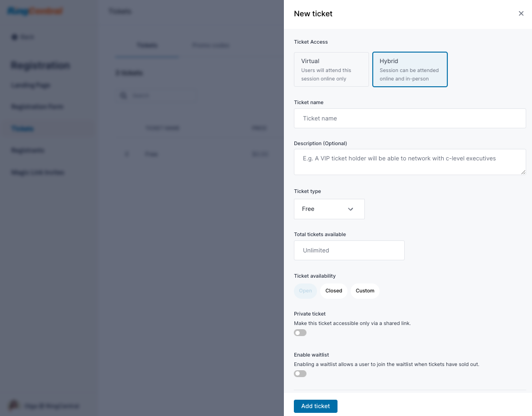Select the Virtual ticket access option
This screenshot has height=416, width=532.
tap(331, 69)
